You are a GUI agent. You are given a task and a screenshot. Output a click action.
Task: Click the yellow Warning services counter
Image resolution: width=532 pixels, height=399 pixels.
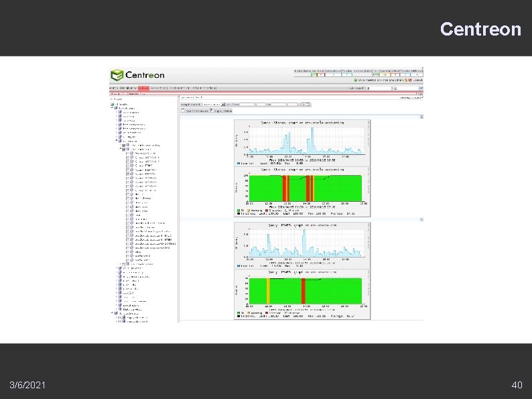(x=385, y=74)
